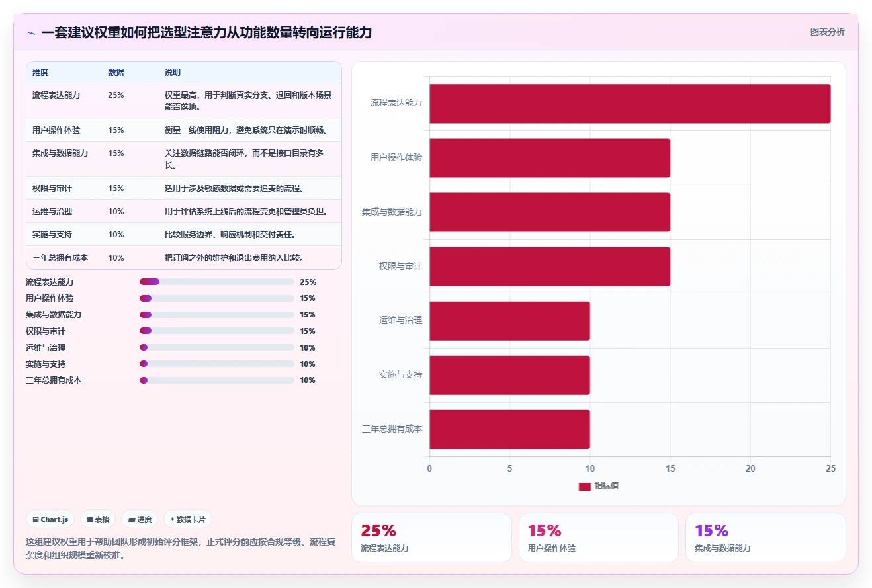Click the 说明 table column header

(173, 72)
